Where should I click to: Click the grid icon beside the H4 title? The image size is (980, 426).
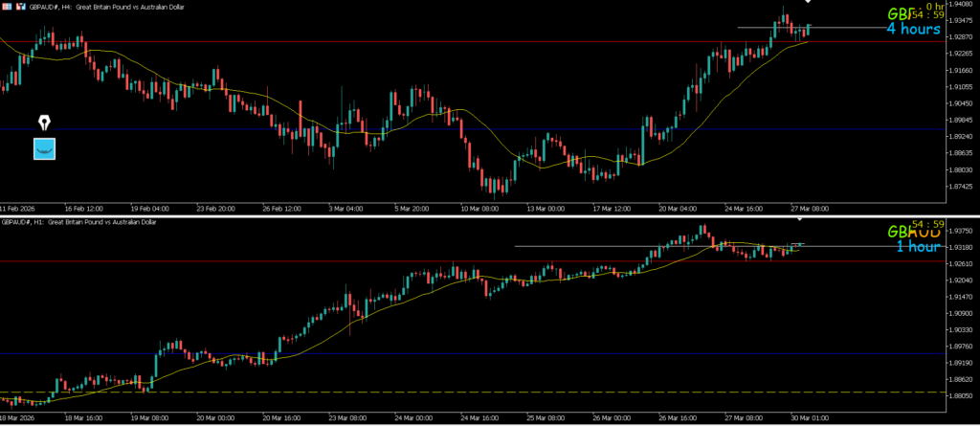[6, 6]
